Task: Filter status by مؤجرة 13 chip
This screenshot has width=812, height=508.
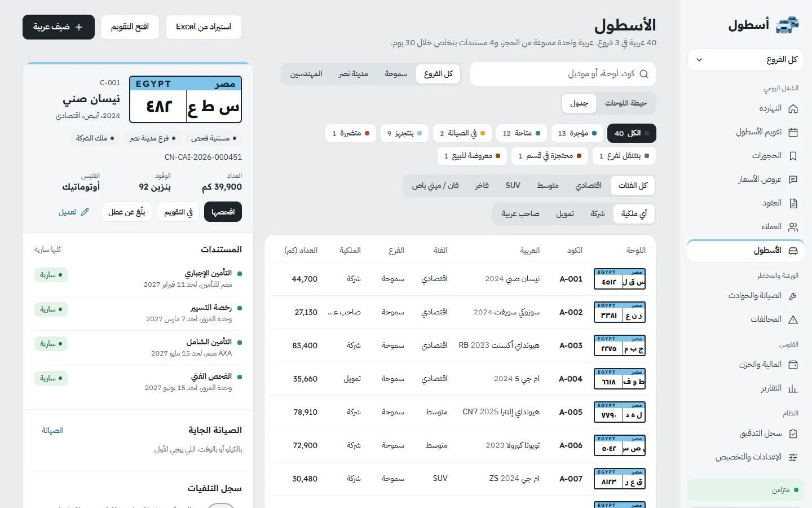Action: (577, 133)
